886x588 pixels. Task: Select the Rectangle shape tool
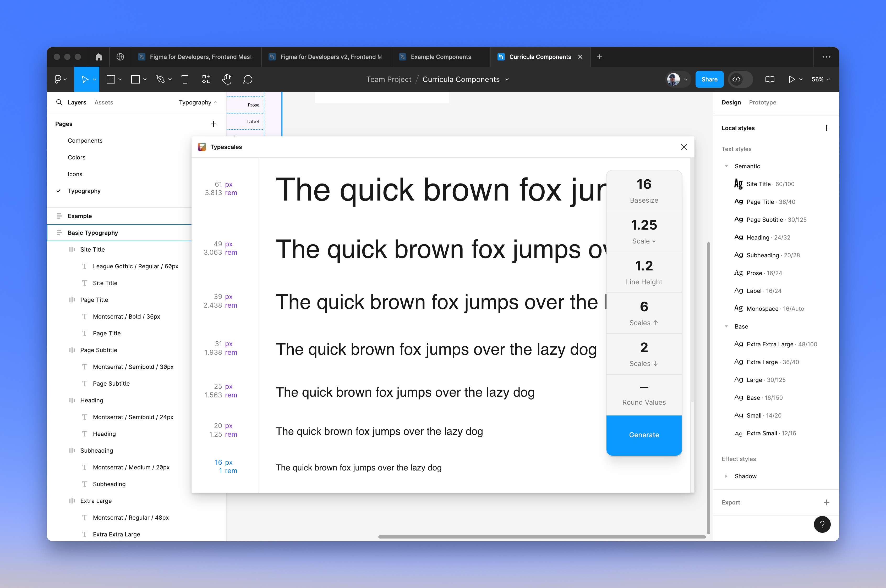pyautogui.click(x=135, y=79)
